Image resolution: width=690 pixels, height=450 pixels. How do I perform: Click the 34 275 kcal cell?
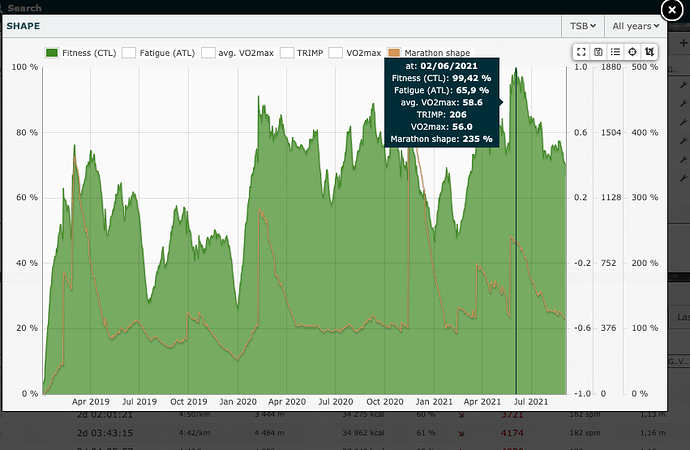pos(363,414)
